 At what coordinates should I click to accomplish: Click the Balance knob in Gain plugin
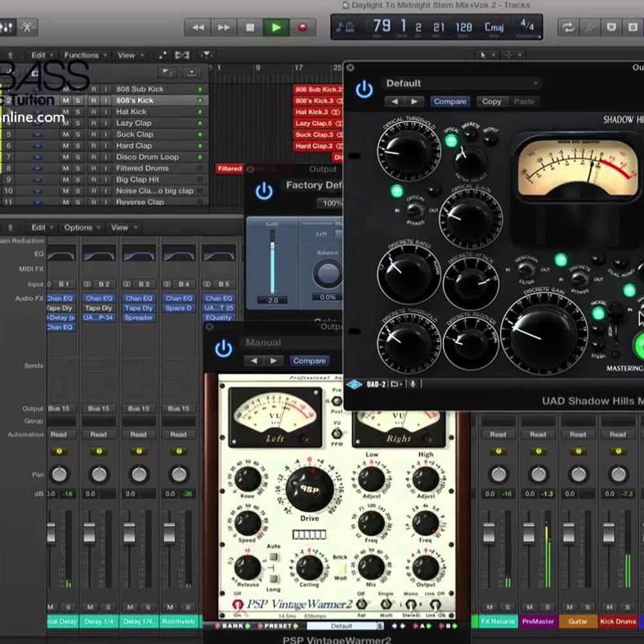tap(328, 273)
